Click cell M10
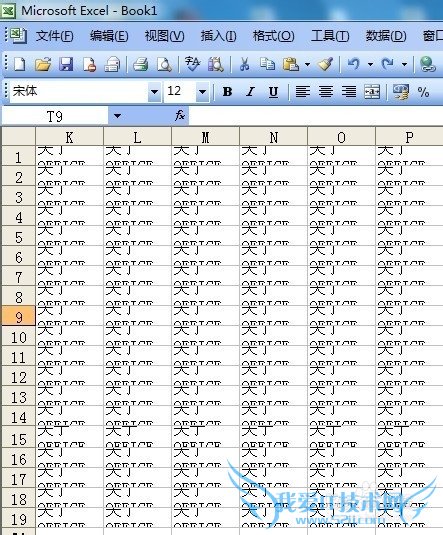Screen dimensions: 443x535 pyautogui.click(x=205, y=336)
